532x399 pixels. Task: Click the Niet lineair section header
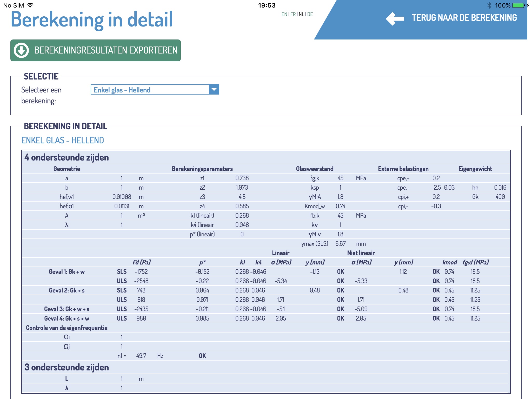pos(361,253)
